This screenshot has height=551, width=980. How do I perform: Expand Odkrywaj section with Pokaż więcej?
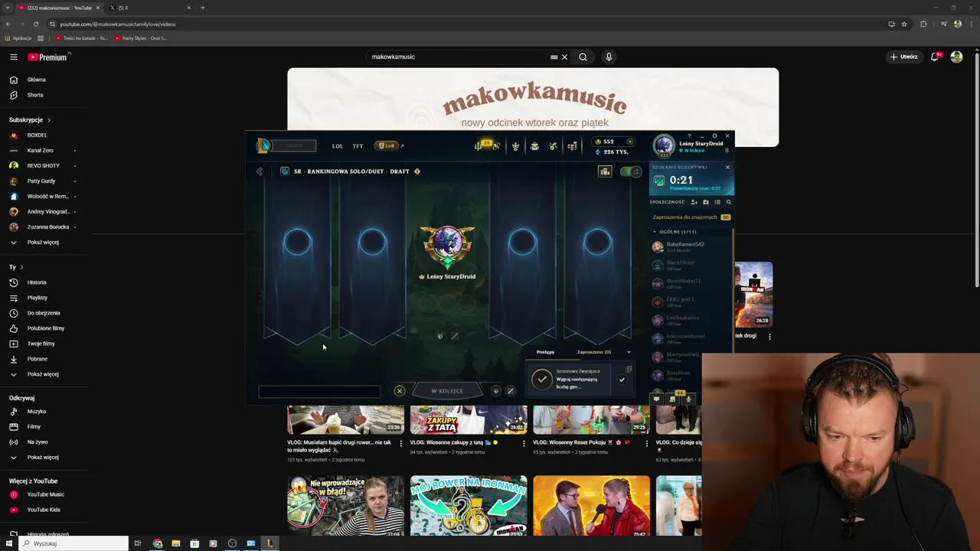tap(43, 458)
